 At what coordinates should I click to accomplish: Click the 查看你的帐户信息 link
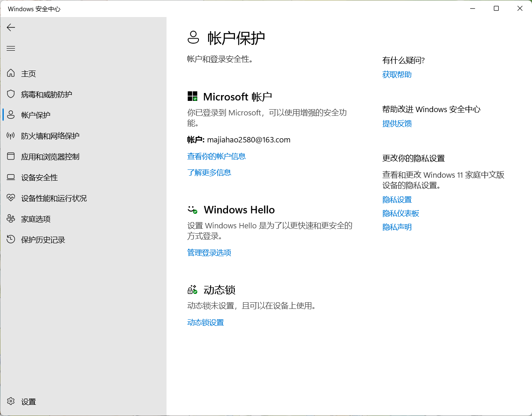(x=216, y=156)
